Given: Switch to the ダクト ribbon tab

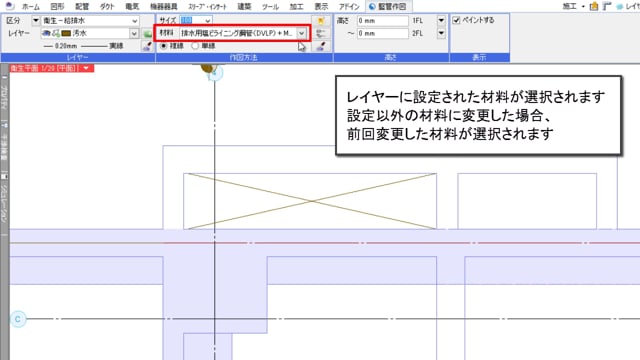Looking at the screenshot, I should 107,7.
